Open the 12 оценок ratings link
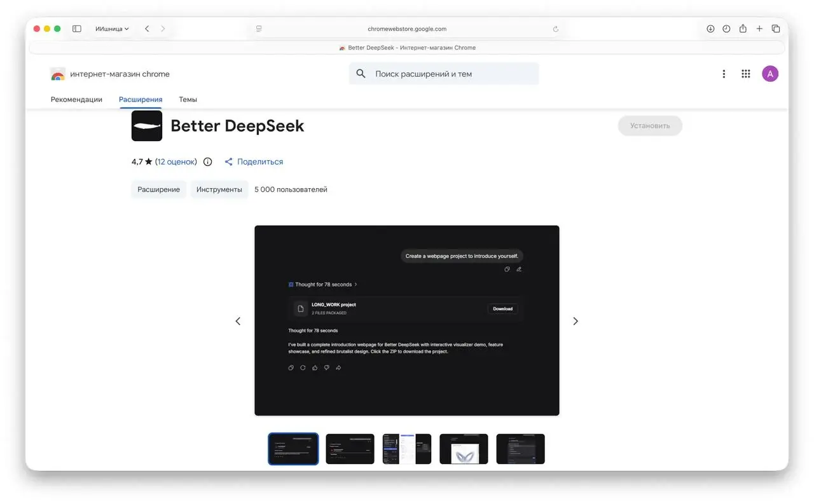 [x=176, y=161]
